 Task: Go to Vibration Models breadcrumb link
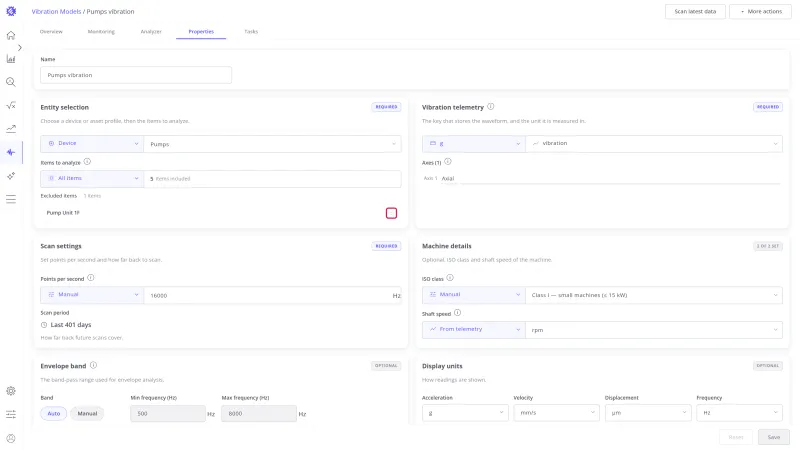pyautogui.click(x=56, y=11)
